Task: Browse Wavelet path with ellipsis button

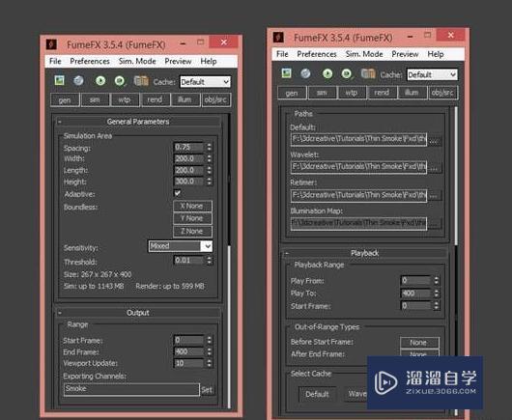Action: pos(435,168)
